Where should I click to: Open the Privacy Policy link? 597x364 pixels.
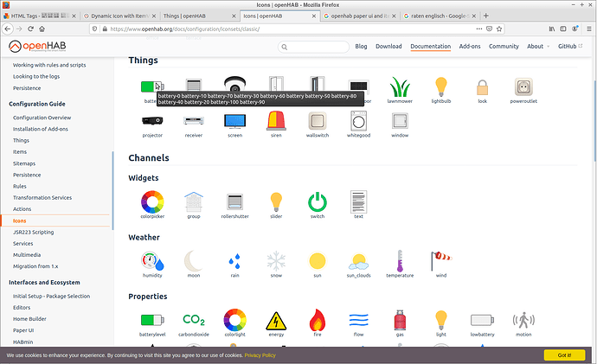tap(260, 355)
